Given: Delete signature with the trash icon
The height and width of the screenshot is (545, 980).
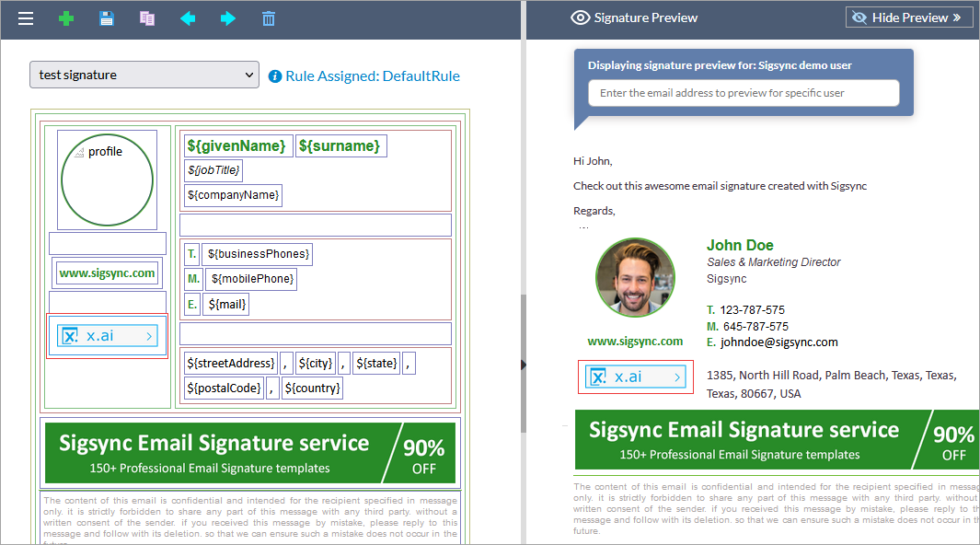Looking at the screenshot, I should click(x=269, y=18).
